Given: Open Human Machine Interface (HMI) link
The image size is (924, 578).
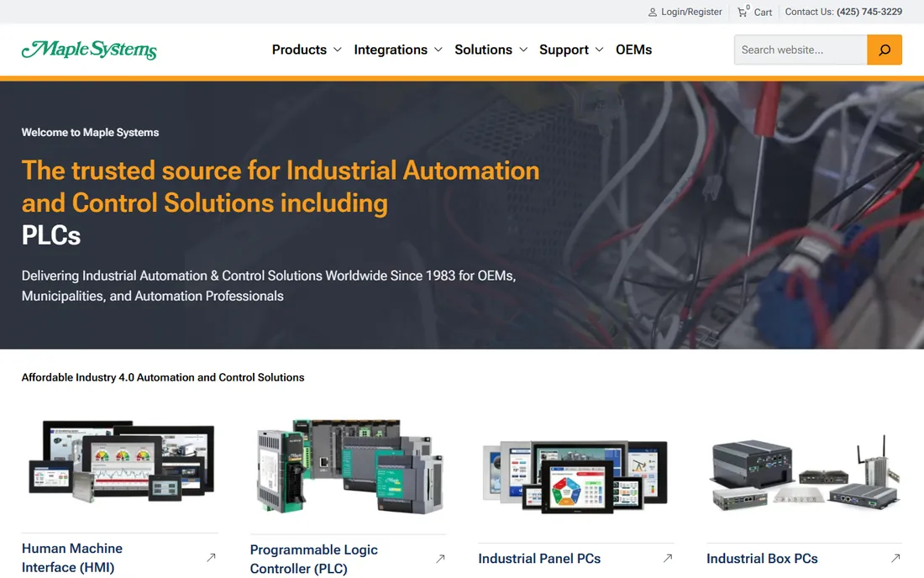Looking at the screenshot, I should 72,558.
